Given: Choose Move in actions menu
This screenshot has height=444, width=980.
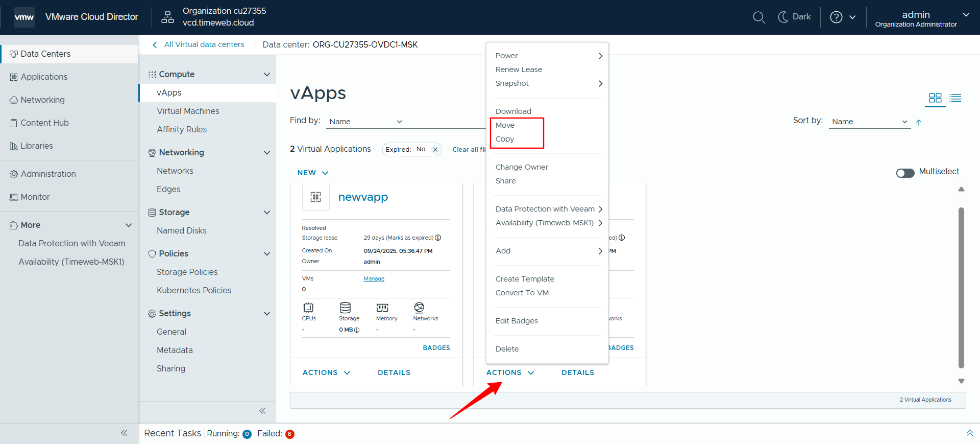Looking at the screenshot, I should 505,125.
